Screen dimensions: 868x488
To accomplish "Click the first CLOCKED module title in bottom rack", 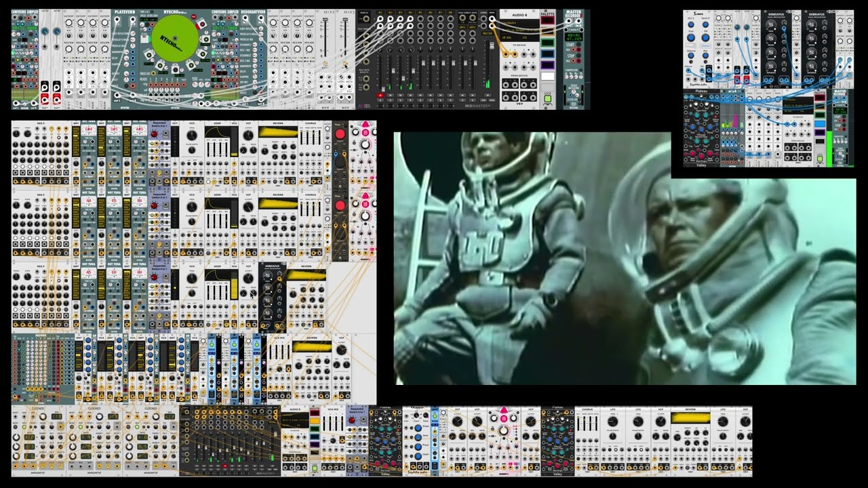I will coord(38,408).
